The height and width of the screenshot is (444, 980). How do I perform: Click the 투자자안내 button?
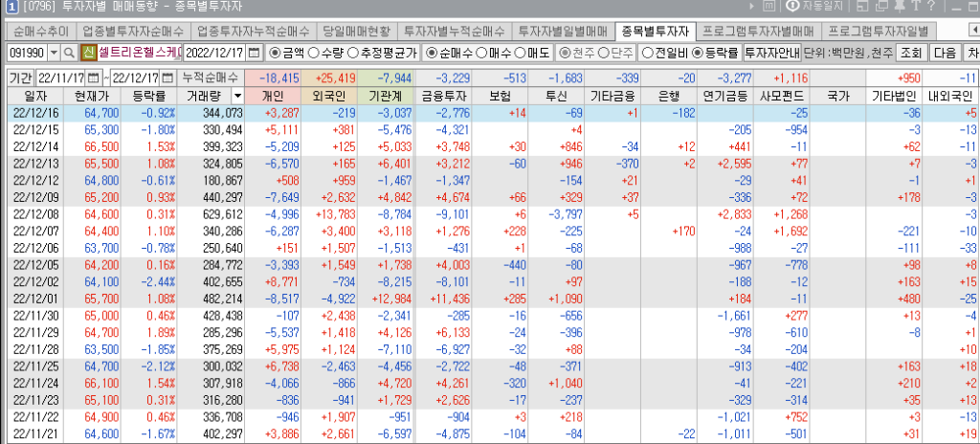(771, 52)
